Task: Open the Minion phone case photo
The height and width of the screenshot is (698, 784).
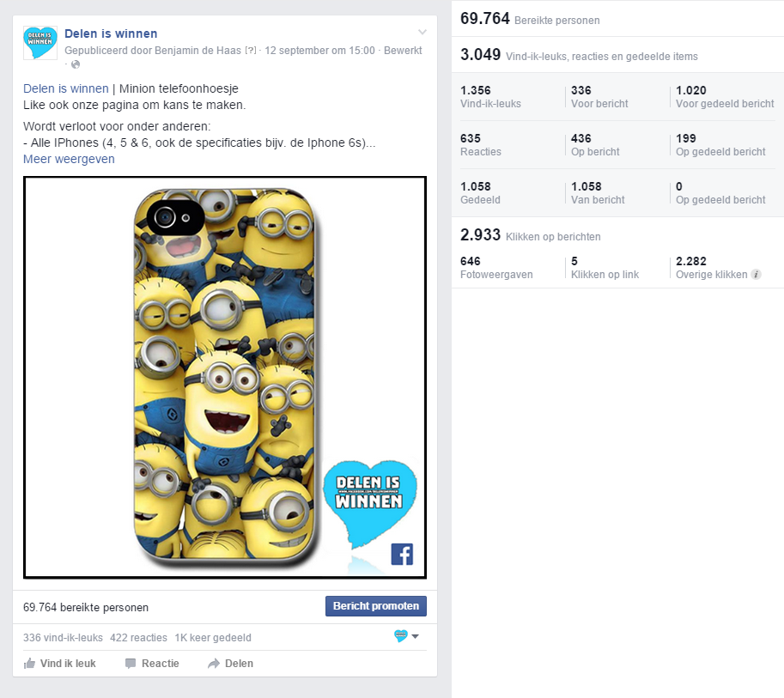Action: click(x=225, y=378)
